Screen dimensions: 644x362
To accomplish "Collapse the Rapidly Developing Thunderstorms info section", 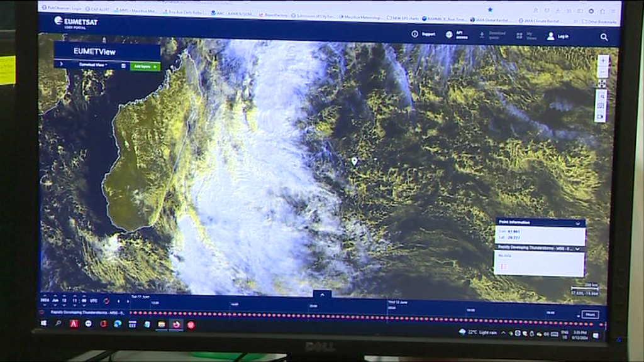I will [577, 248].
